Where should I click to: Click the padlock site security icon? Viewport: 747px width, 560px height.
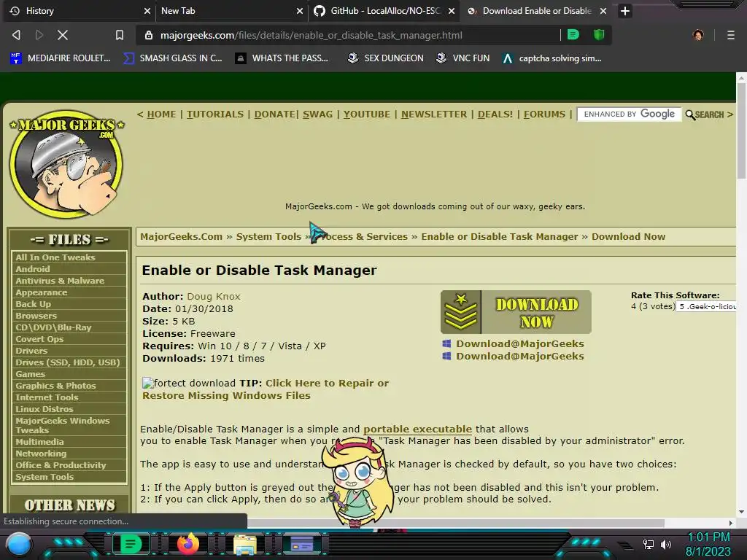pyautogui.click(x=149, y=35)
